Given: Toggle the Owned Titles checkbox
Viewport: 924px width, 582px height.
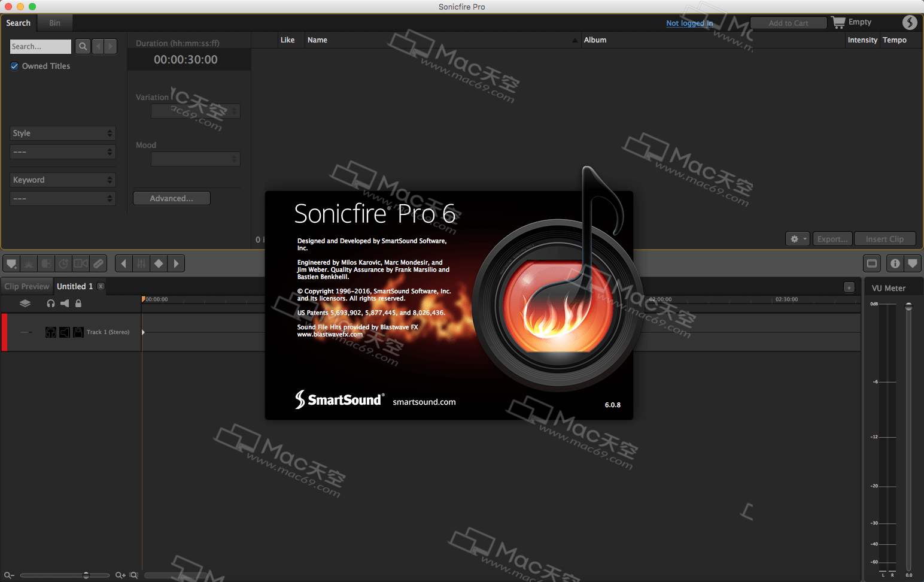Looking at the screenshot, I should (x=14, y=66).
